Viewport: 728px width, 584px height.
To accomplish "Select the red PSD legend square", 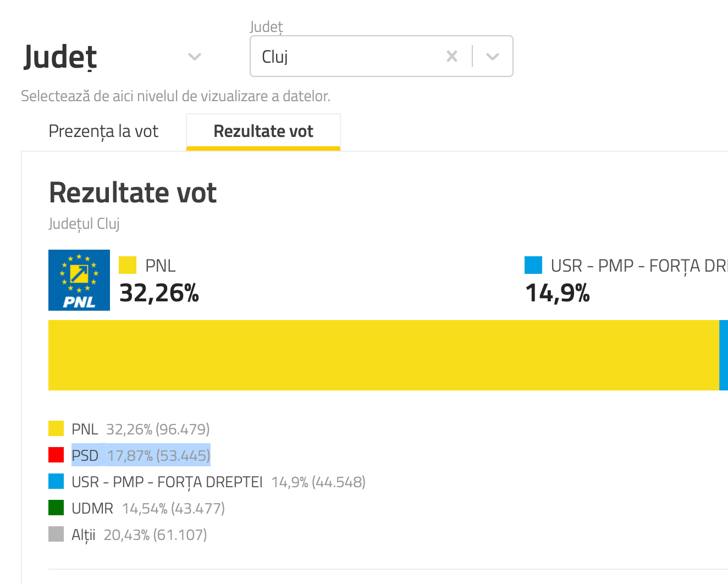I will pyautogui.click(x=56, y=454).
